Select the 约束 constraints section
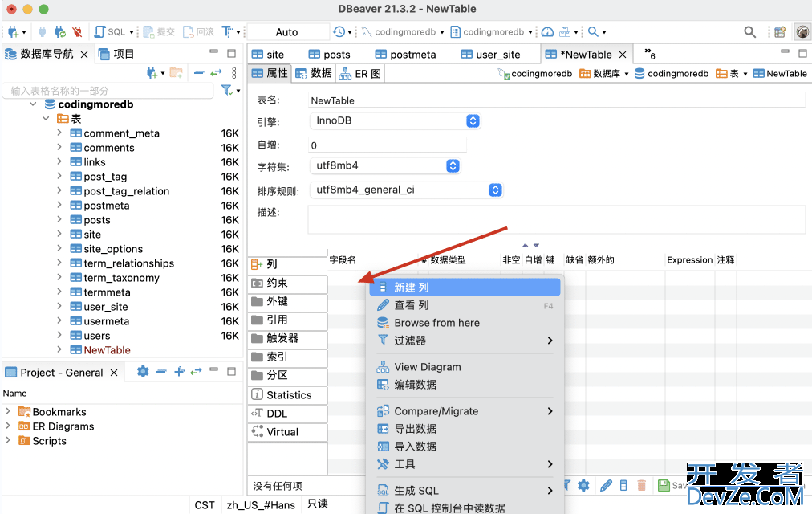812x514 pixels. click(287, 283)
